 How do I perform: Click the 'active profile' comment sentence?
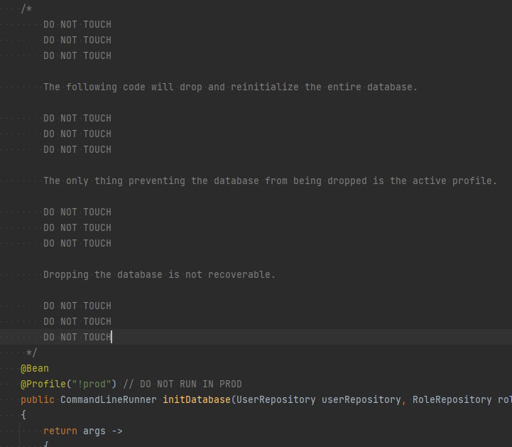pos(270,181)
